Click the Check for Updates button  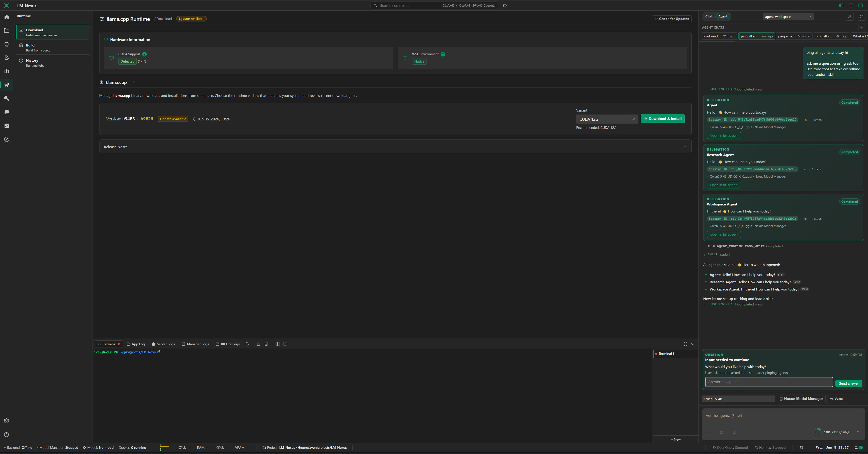point(672,19)
